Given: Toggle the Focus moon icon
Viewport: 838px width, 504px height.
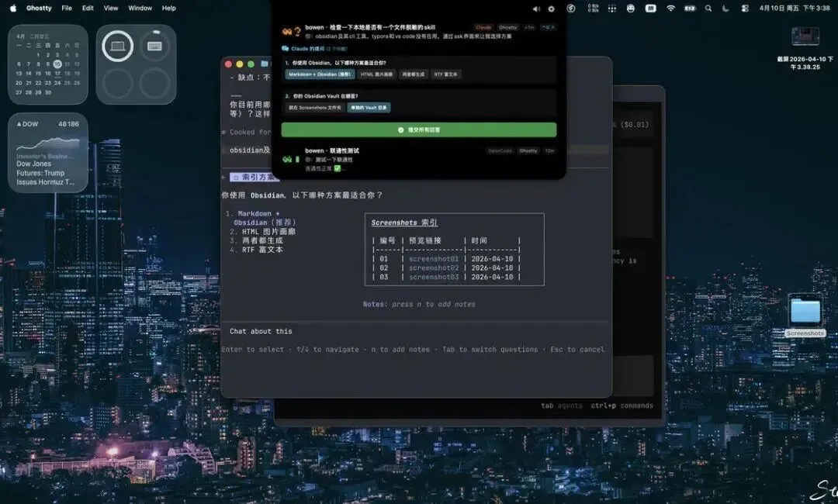Looking at the screenshot, I should [725, 8].
